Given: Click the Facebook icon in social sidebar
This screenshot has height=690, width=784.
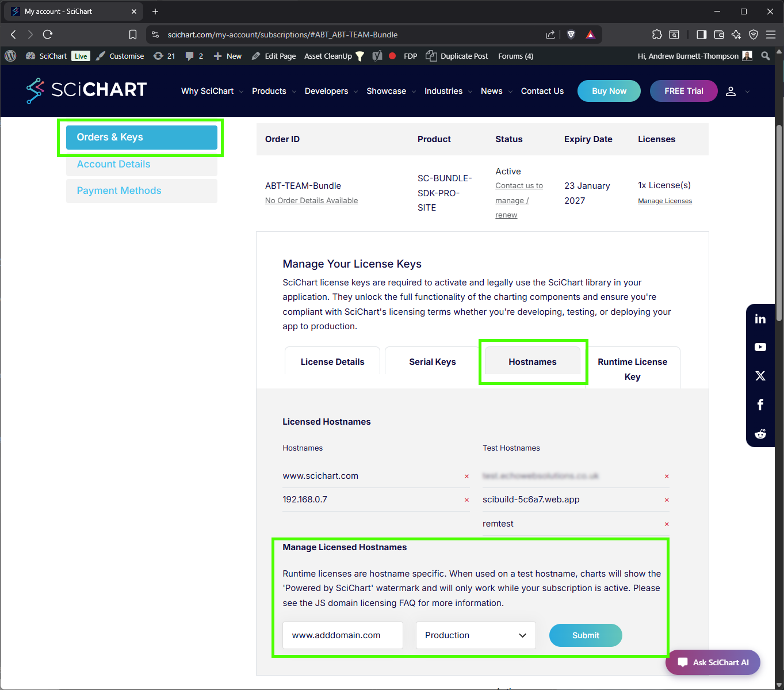Looking at the screenshot, I should pos(760,405).
